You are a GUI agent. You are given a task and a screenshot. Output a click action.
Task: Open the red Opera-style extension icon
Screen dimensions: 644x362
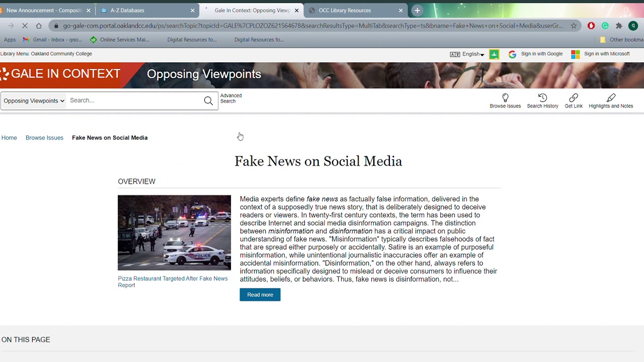[591, 26]
